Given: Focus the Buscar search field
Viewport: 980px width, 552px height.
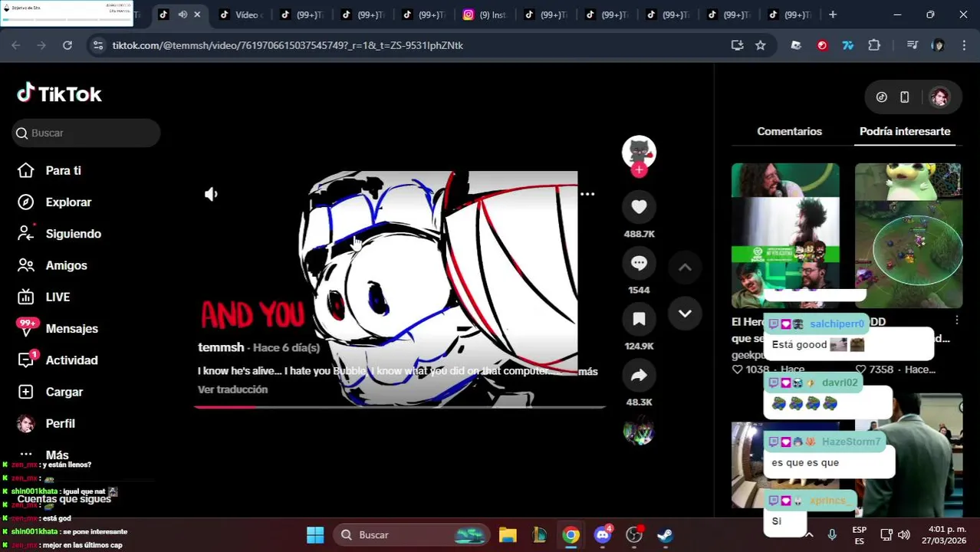Looking at the screenshot, I should coord(86,133).
